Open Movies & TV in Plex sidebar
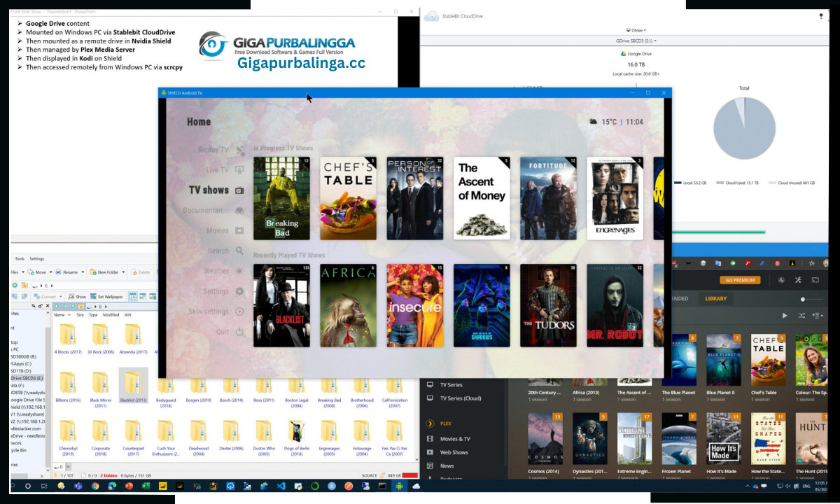This screenshot has height=504, width=840. pyautogui.click(x=455, y=439)
